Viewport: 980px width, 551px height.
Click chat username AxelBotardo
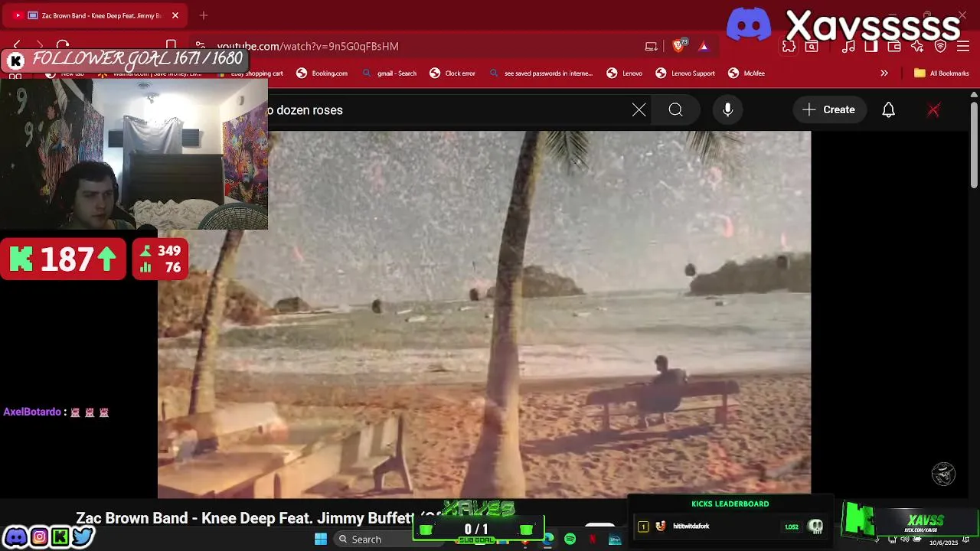(31, 412)
